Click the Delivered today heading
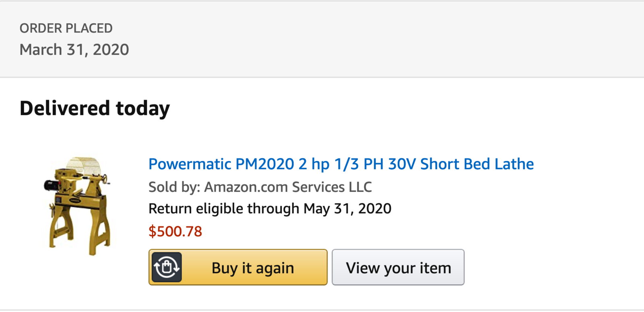Viewport: 644px width, 312px height. [x=95, y=109]
